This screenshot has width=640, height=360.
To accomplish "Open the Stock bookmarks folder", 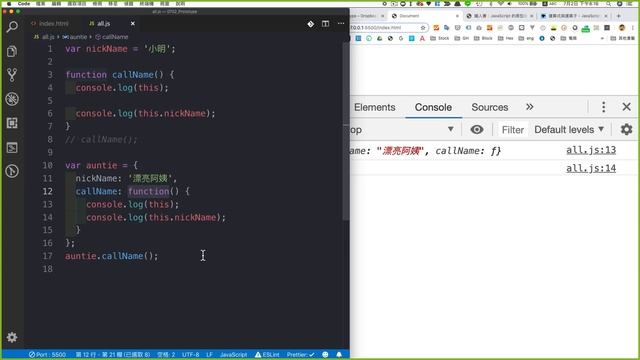I will pyautogui.click(x=440, y=38).
